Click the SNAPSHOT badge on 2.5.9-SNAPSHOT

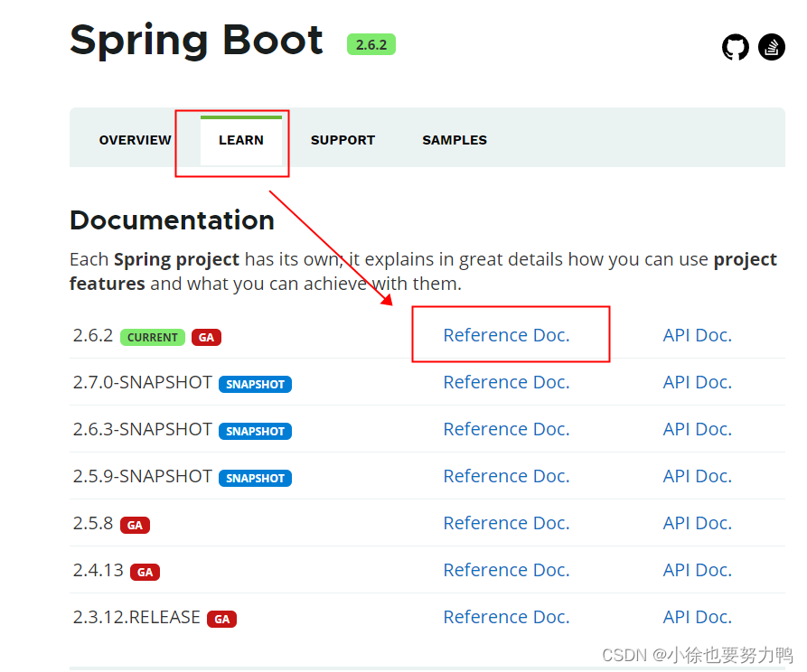tap(255, 478)
